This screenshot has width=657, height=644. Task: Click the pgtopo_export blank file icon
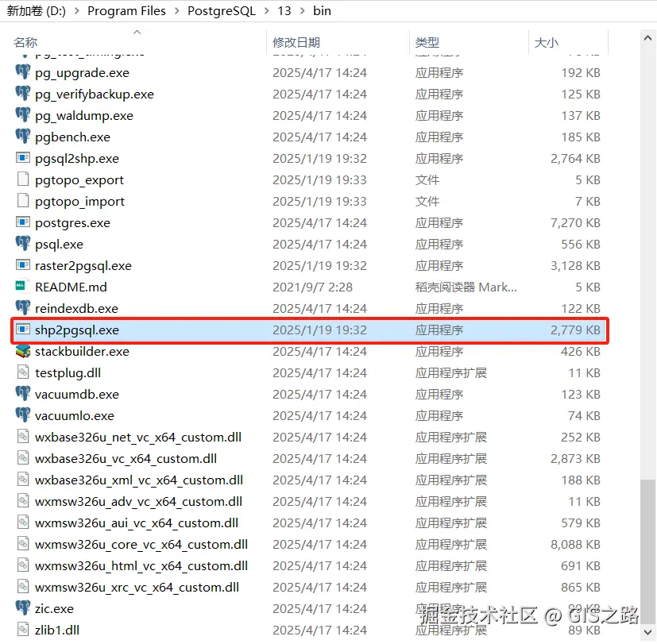[23, 179]
